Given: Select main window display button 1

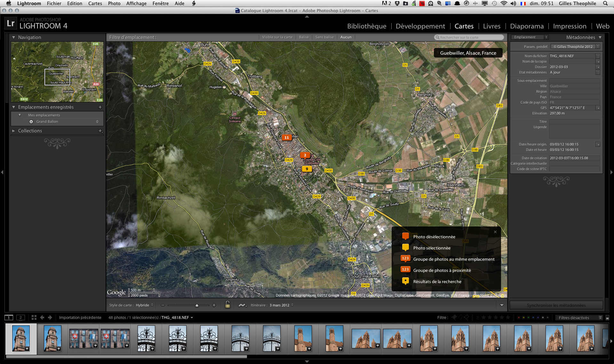Looking at the screenshot, I should point(9,318).
